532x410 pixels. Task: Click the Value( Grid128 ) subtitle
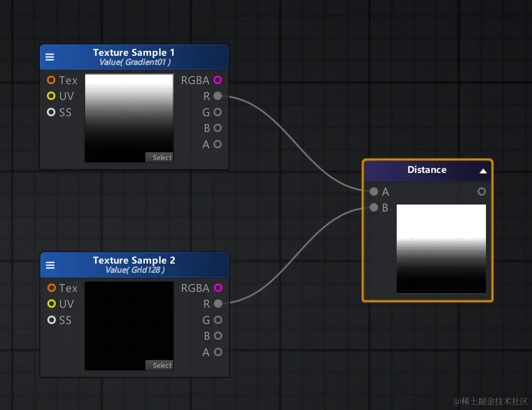coord(135,270)
